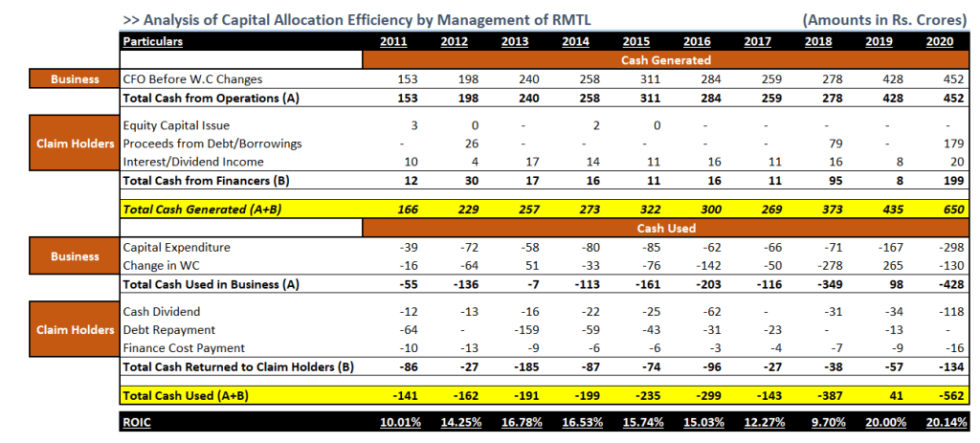
Task: Click the Cash Dividend row label
Action: coord(161,311)
